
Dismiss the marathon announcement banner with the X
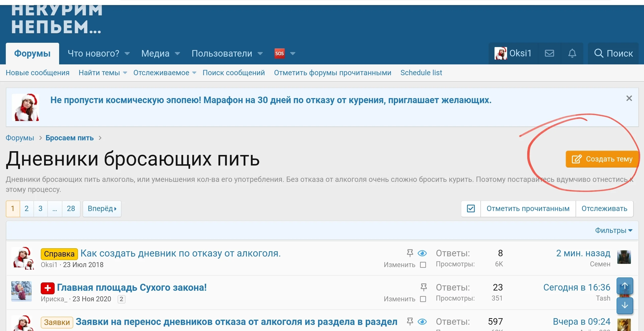pos(629,98)
